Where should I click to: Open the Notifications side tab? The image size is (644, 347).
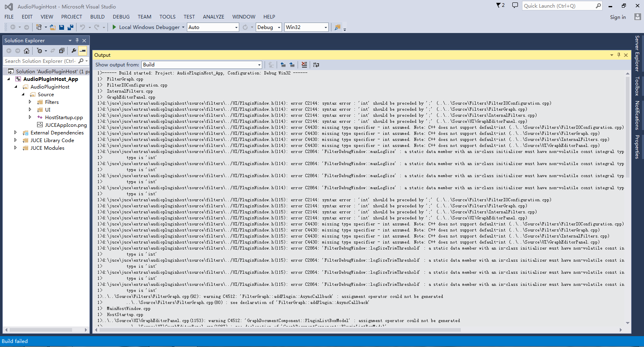(637, 115)
